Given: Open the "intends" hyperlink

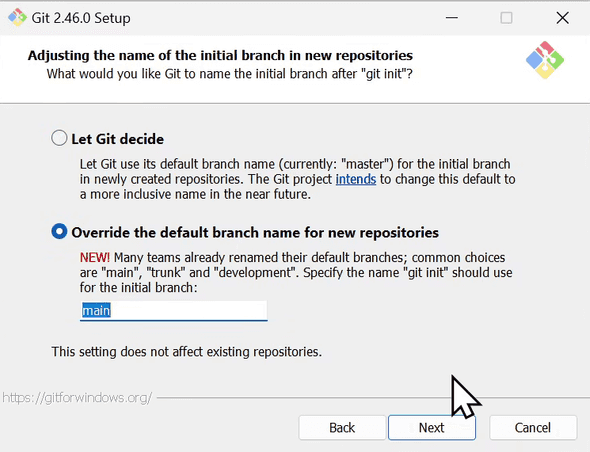Looking at the screenshot, I should point(356,179).
